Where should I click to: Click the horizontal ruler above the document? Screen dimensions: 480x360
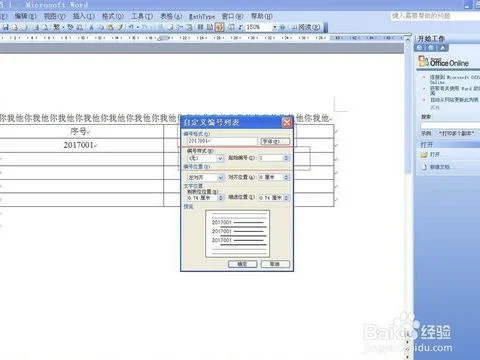202,38
